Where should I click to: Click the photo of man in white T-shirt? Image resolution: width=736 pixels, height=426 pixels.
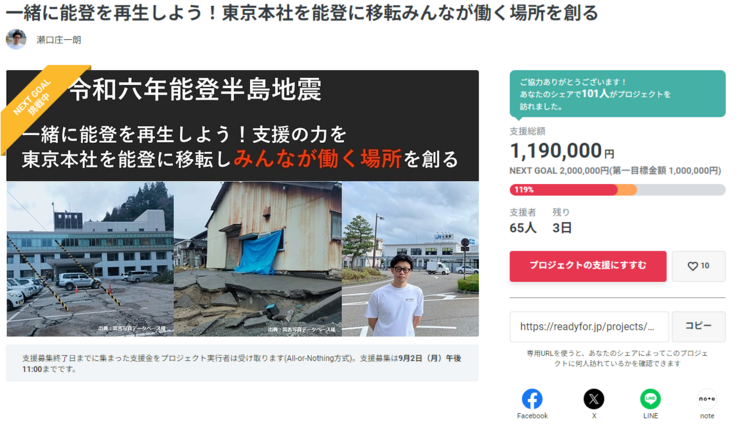[x=410, y=259]
